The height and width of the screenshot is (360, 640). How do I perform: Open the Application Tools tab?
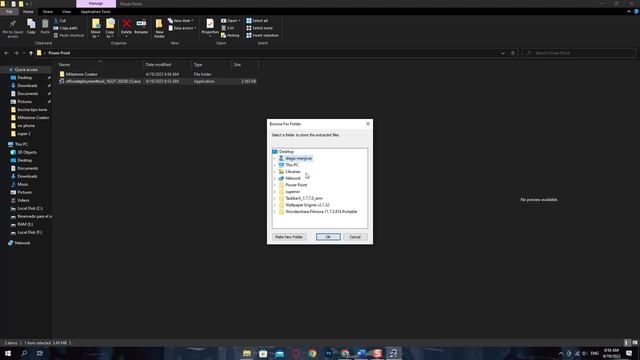point(96,12)
